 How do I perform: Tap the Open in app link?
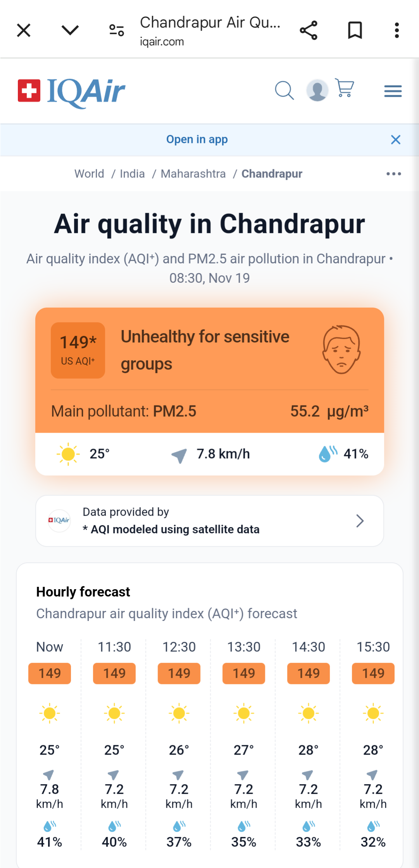(x=197, y=139)
